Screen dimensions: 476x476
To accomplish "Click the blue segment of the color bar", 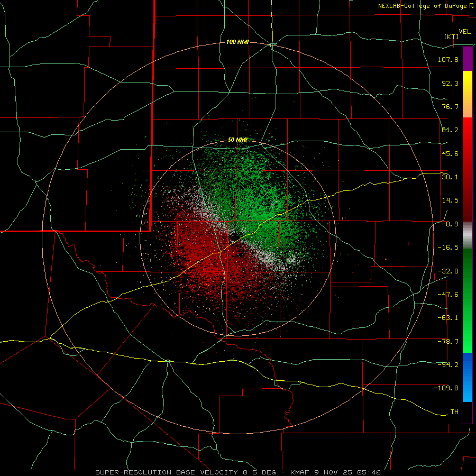I will 467,377.
